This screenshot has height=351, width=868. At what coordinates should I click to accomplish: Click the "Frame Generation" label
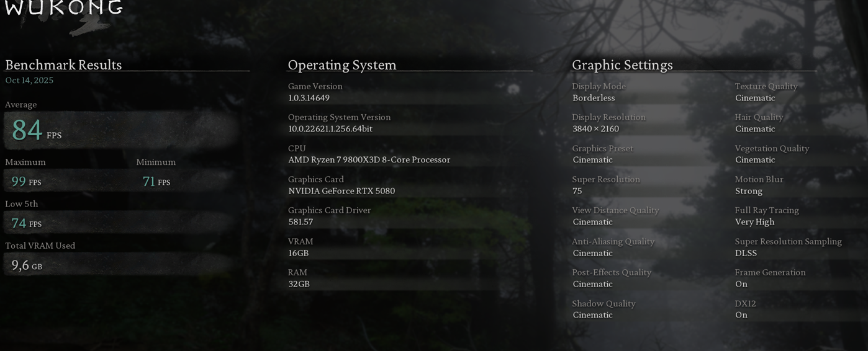coord(770,272)
